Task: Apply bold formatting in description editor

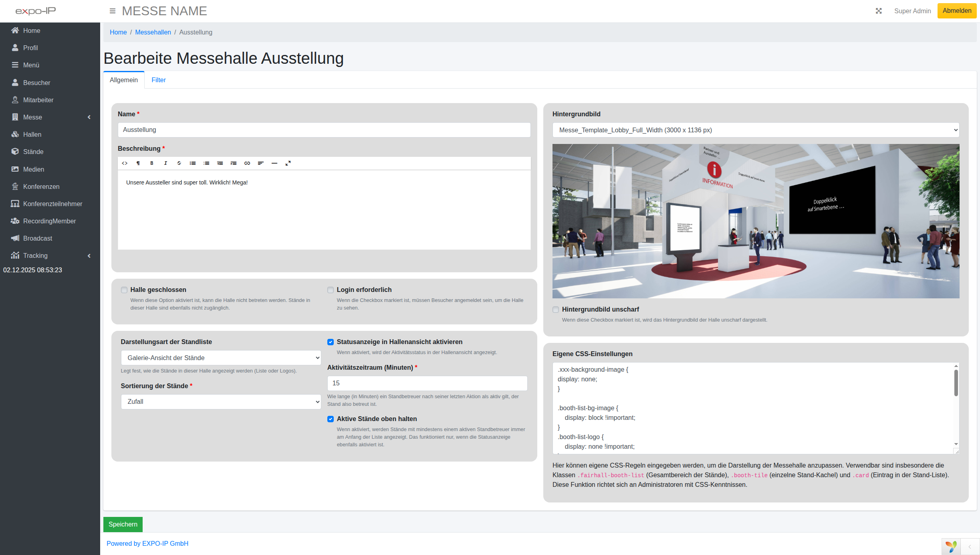Action: point(152,163)
